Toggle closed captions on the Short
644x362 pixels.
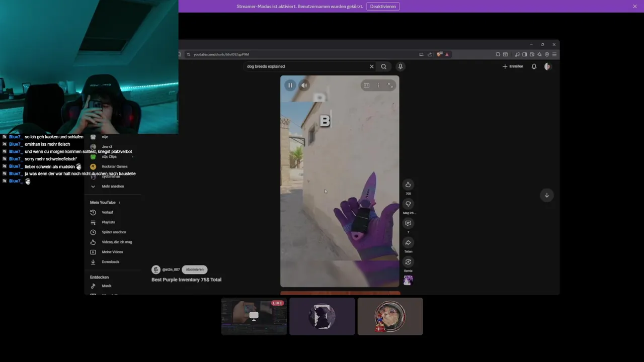click(x=367, y=85)
